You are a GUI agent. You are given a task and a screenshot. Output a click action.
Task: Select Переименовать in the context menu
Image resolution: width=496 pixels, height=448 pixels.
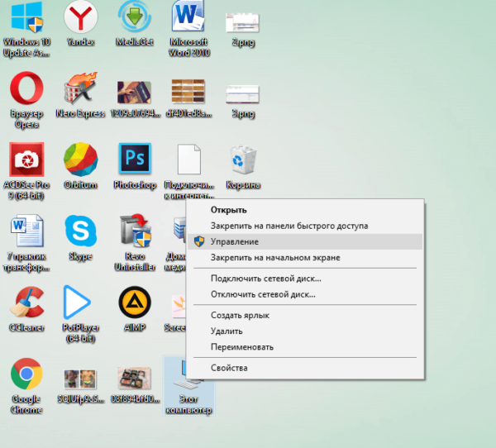[305, 347]
